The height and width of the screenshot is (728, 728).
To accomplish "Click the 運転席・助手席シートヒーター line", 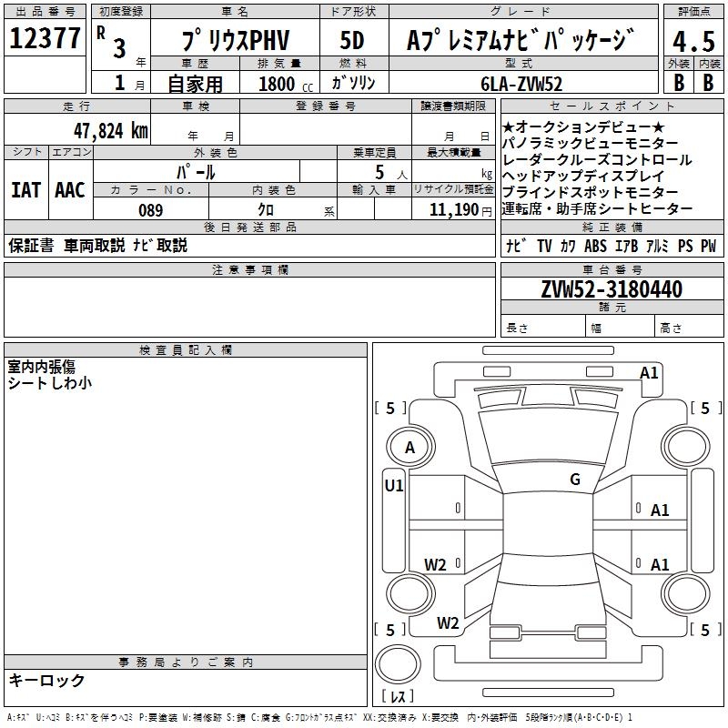I will click(x=597, y=208).
